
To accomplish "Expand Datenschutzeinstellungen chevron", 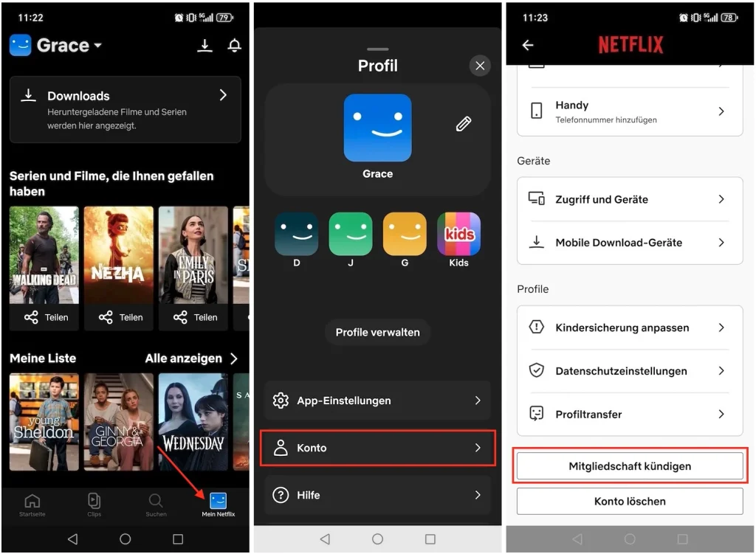I will 721,371.
